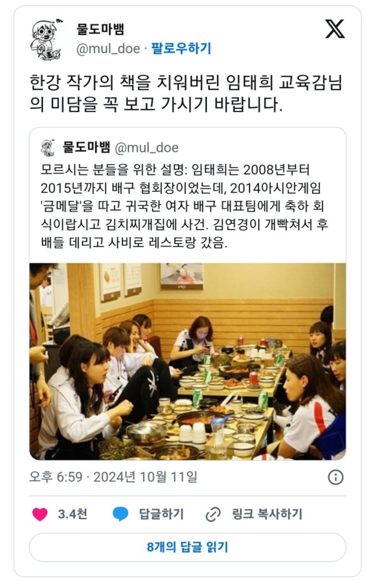Click 물도마뱀 name in quoted tweet
This screenshot has height=588, width=375.
86,147
